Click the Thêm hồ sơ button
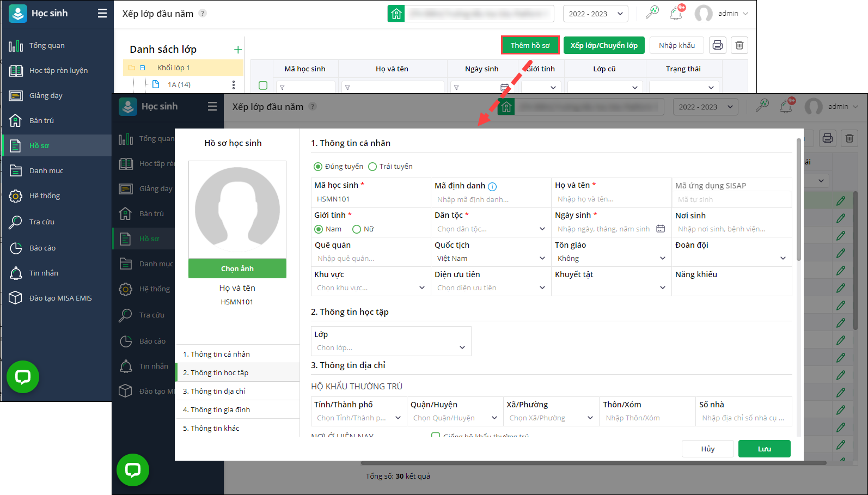 tap(530, 45)
